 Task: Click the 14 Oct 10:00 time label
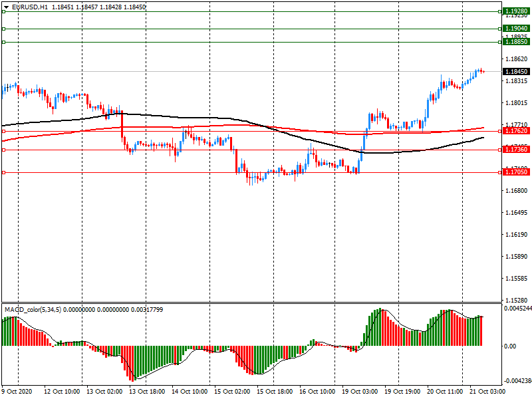(x=190, y=391)
